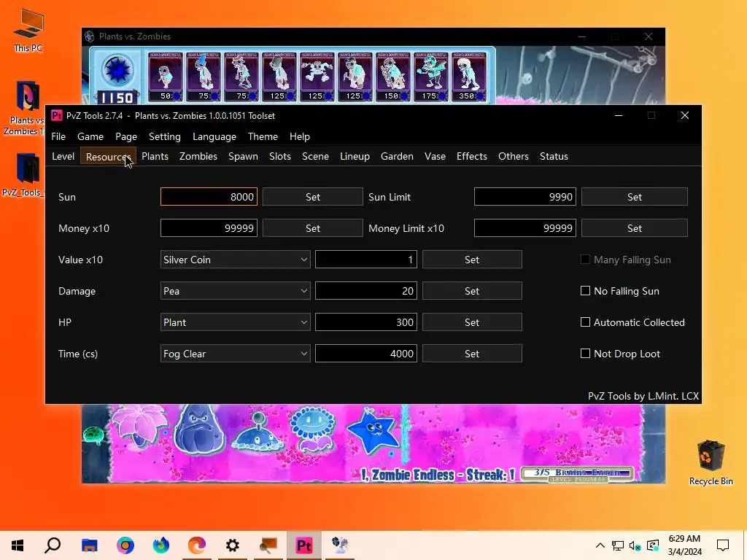Enable No Falling Sun checkbox

pos(585,291)
